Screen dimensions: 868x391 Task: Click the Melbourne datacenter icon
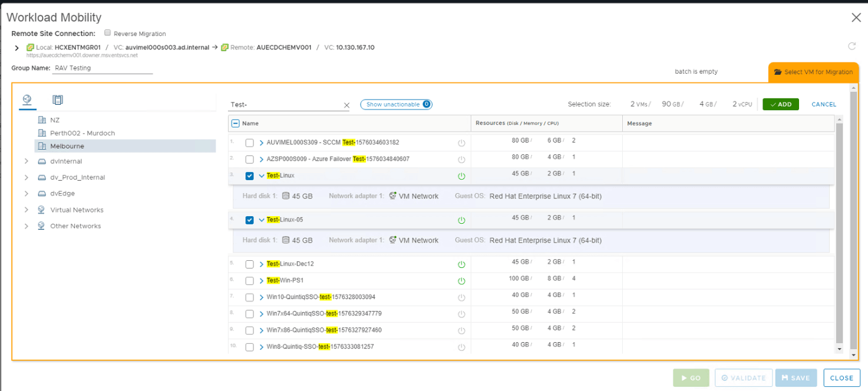(42, 146)
